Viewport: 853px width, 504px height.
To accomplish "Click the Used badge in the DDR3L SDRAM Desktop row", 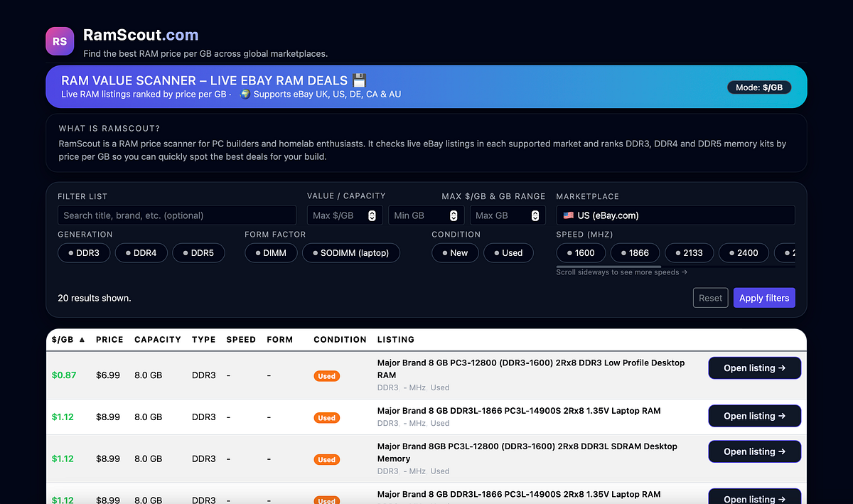I will pyautogui.click(x=326, y=460).
